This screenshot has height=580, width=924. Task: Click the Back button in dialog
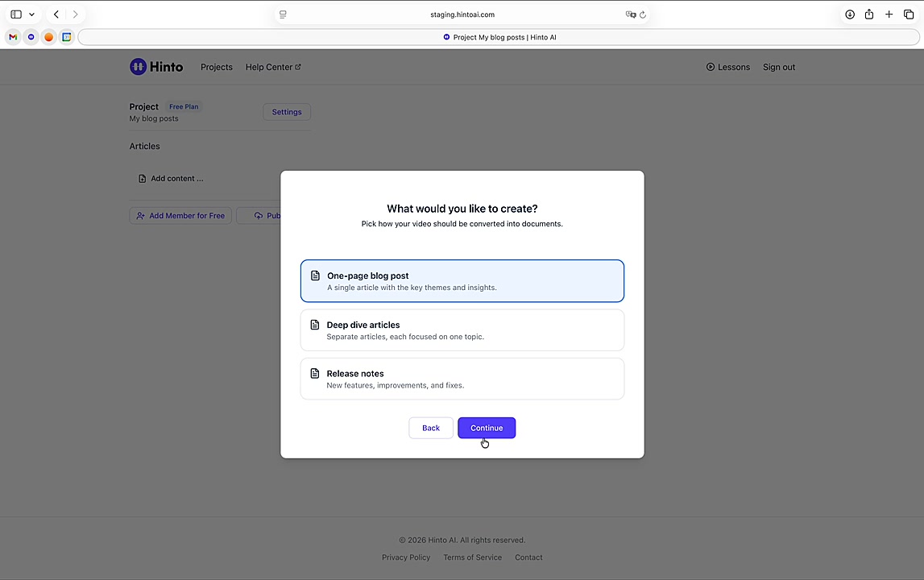pyautogui.click(x=431, y=428)
